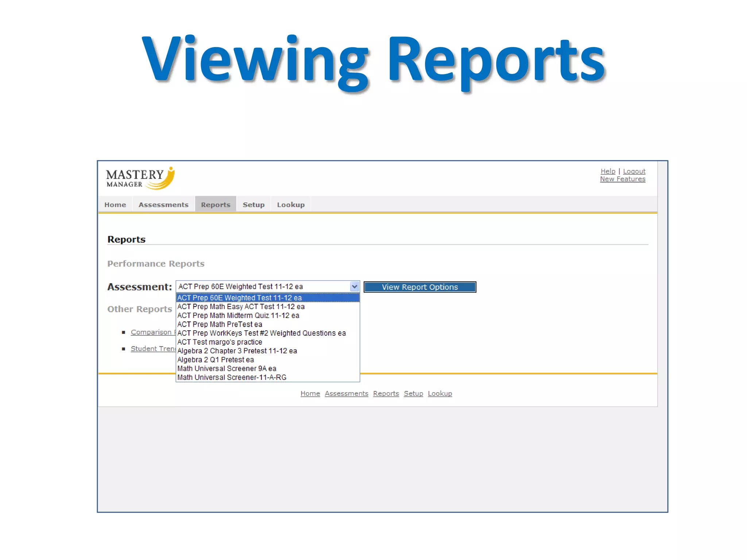Open the Assessment dropdown arrow
Image resolution: width=747 pixels, height=560 pixels.
point(354,287)
